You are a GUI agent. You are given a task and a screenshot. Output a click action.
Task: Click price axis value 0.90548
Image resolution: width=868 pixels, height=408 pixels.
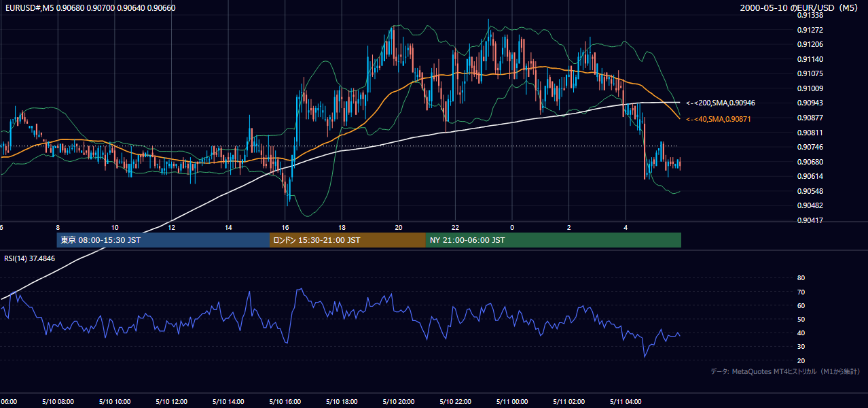pos(810,191)
